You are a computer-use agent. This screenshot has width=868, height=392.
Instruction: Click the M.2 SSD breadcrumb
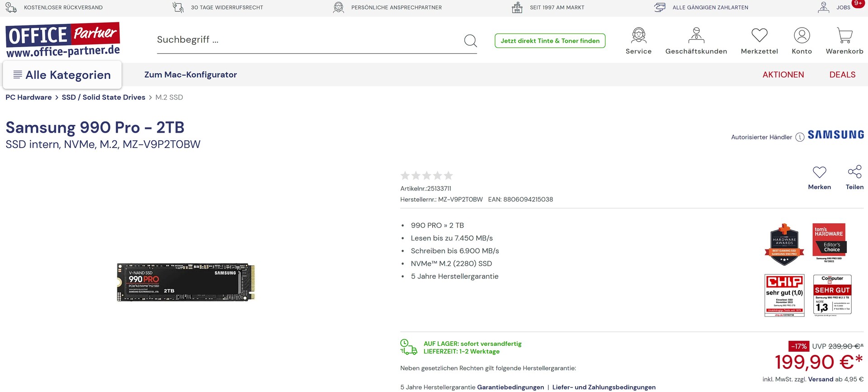click(169, 97)
